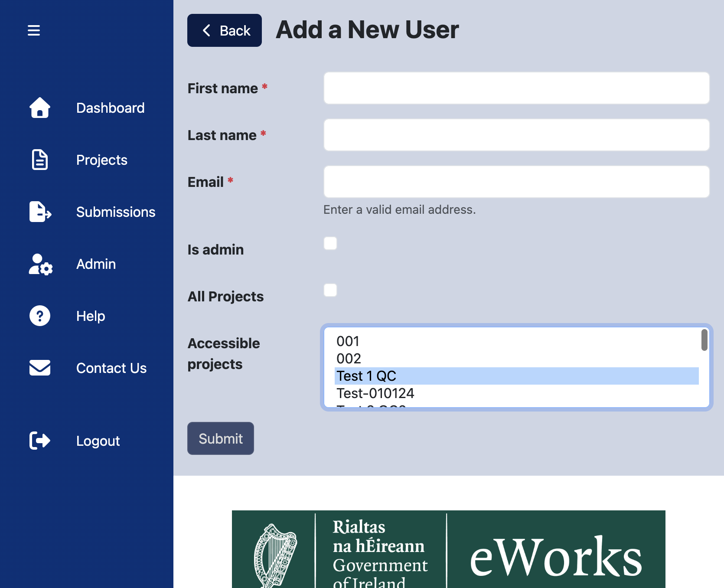This screenshot has height=588, width=724.
Task: Open the Help page link
Action: (x=91, y=316)
